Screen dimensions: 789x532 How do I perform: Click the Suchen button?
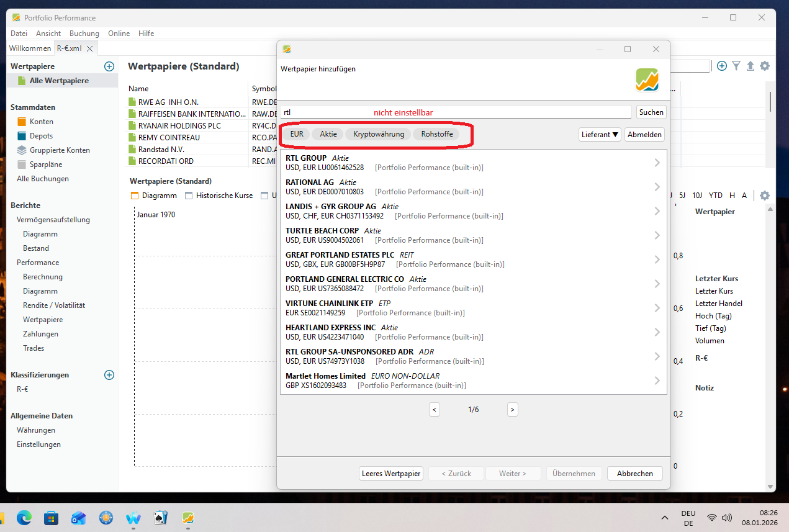pos(651,112)
